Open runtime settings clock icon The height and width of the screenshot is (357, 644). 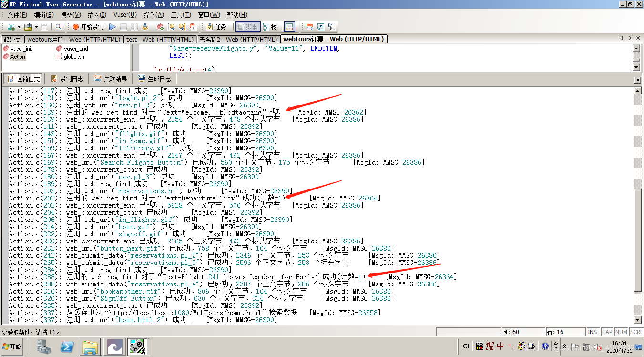pyautogui.click(x=171, y=27)
